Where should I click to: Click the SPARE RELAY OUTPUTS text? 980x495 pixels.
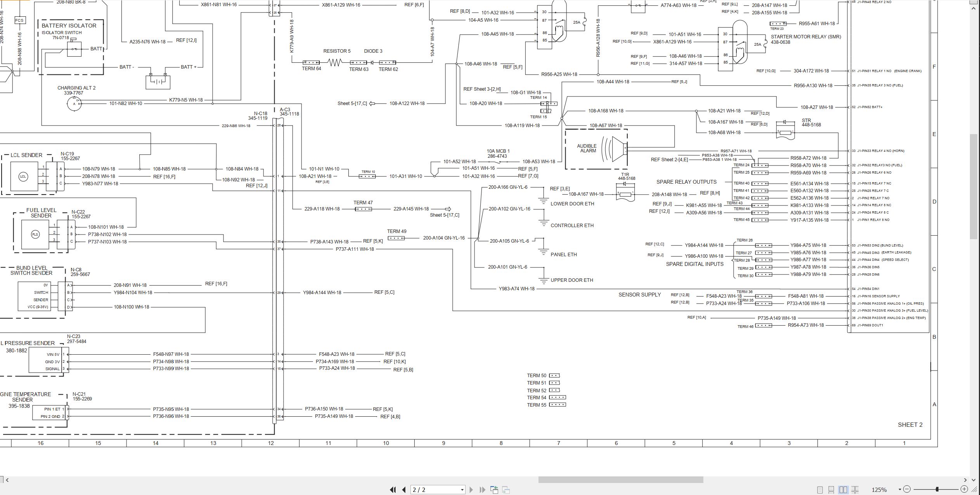pyautogui.click(x=686, y=182)
